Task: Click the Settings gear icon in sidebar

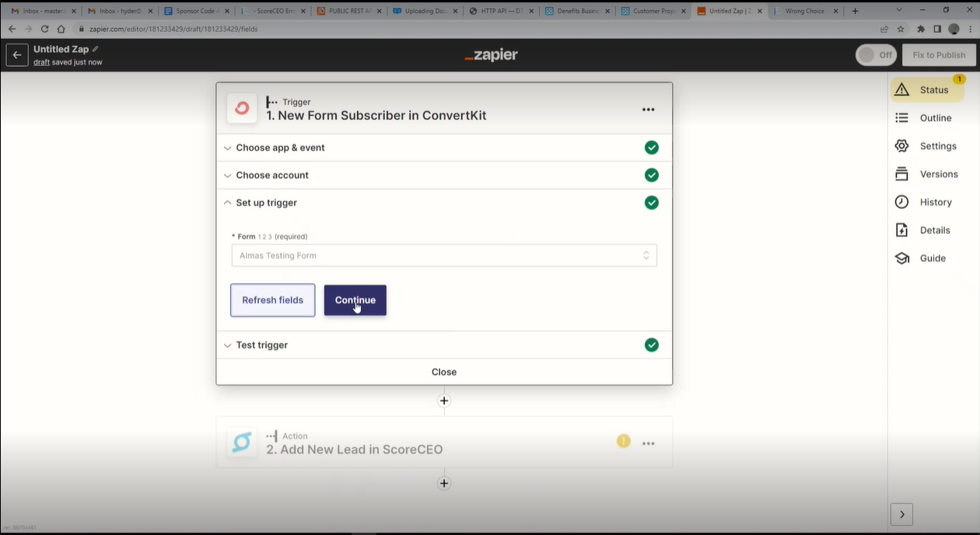Action: [x=902, y=145]
